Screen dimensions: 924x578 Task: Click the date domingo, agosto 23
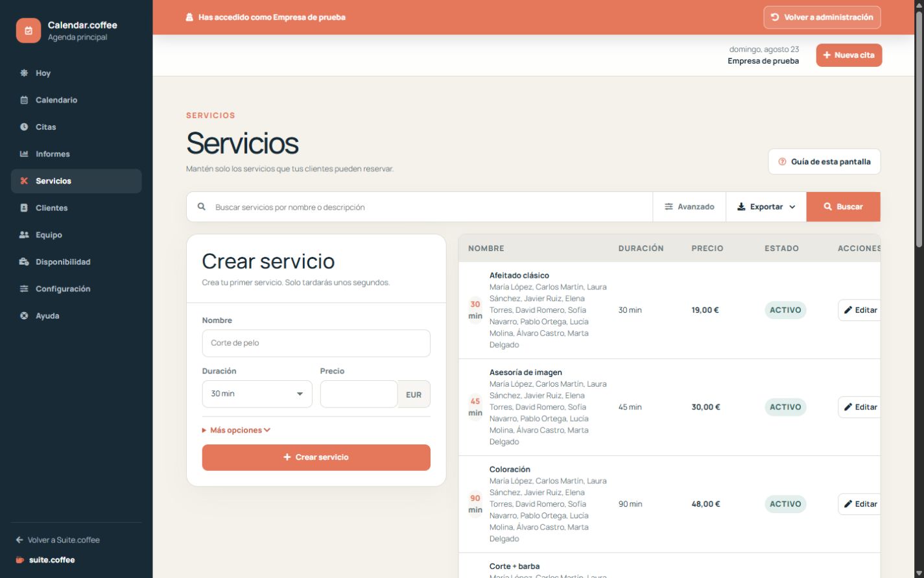tap(764, 49)
